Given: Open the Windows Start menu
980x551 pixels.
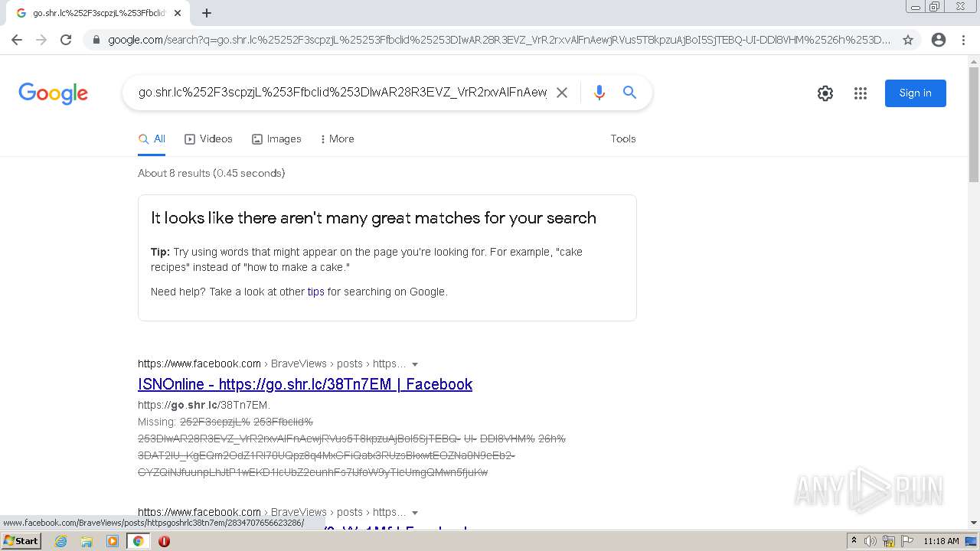Looking at the screenshot, I should 21,541.
